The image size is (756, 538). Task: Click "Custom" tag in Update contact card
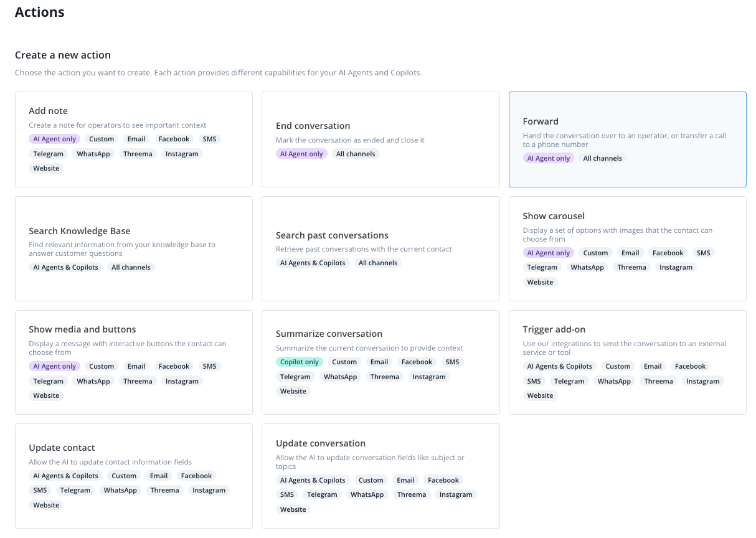[124, 476]
